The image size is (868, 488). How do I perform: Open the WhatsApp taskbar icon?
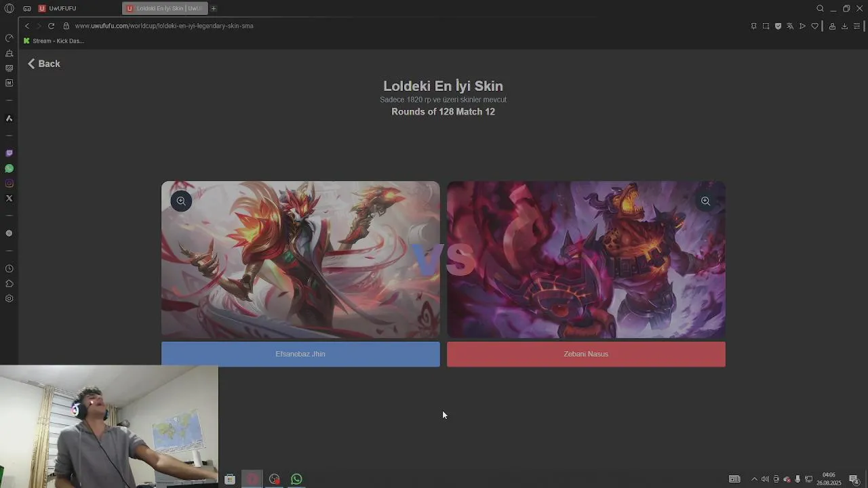[x=296, y=479]
